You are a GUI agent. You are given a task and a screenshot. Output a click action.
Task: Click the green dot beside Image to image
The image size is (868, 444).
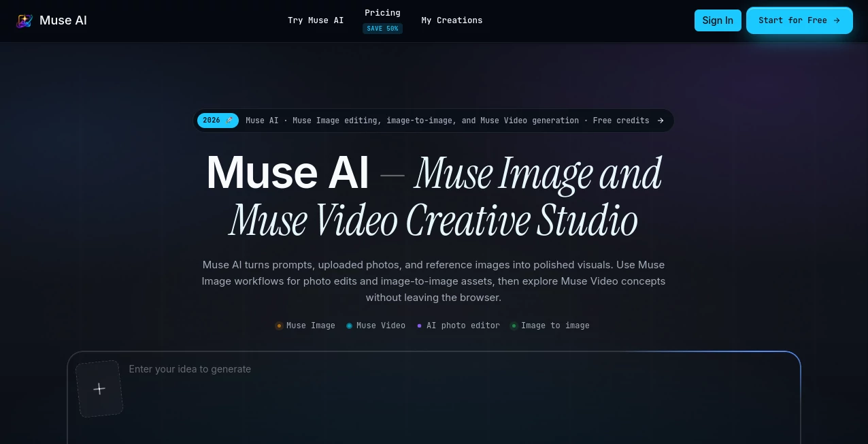pos(514,326)
